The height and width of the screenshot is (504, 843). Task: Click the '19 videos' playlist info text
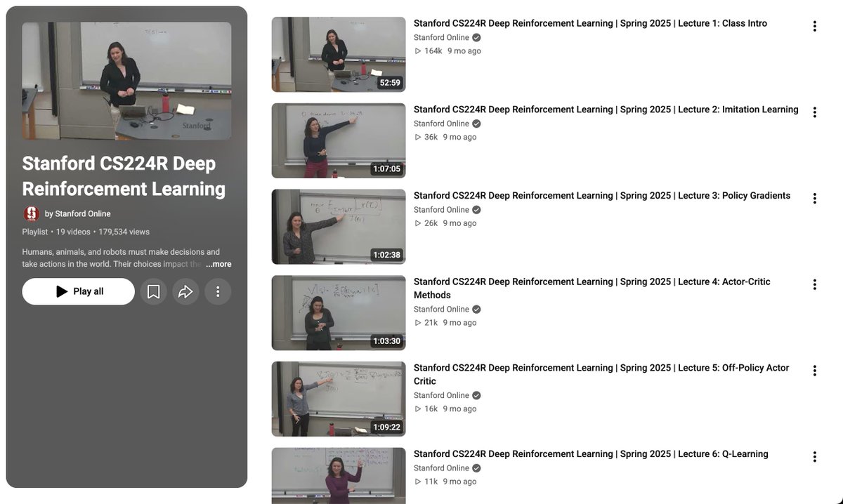[73, 232]
